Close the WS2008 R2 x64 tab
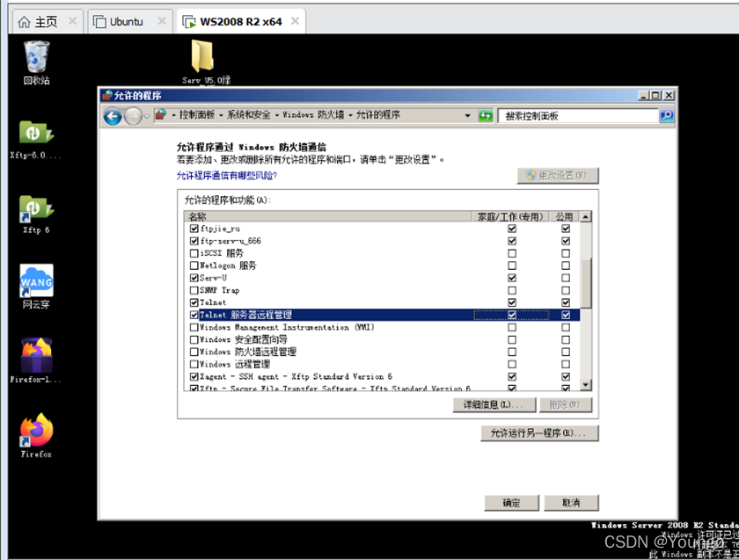739x560 pixels. pos(295,21)
